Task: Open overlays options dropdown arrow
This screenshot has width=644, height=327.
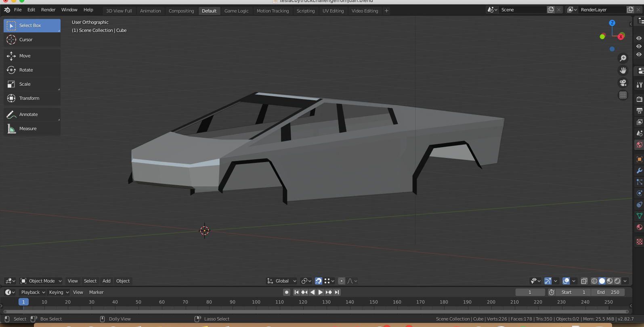Action: coord(574,281)
